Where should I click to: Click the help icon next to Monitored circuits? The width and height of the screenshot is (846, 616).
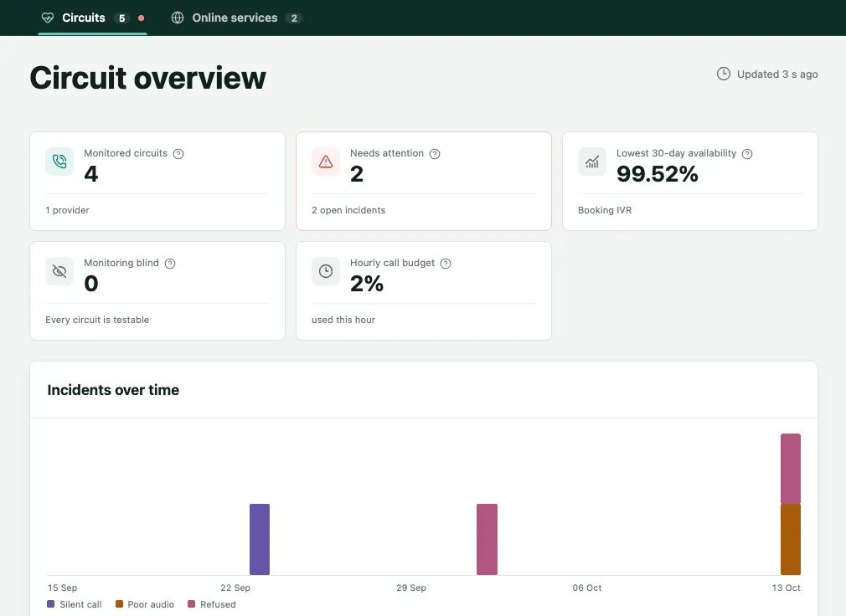point(178,154)
